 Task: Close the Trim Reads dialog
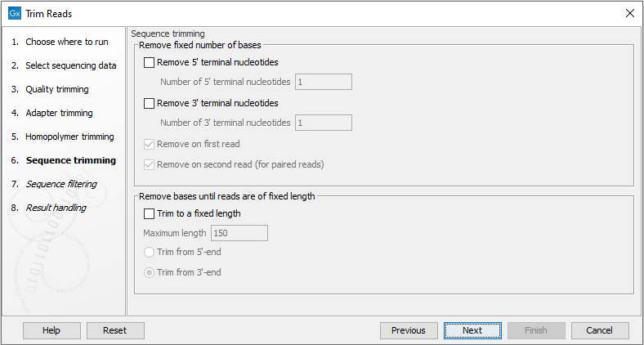pos(629,13)
